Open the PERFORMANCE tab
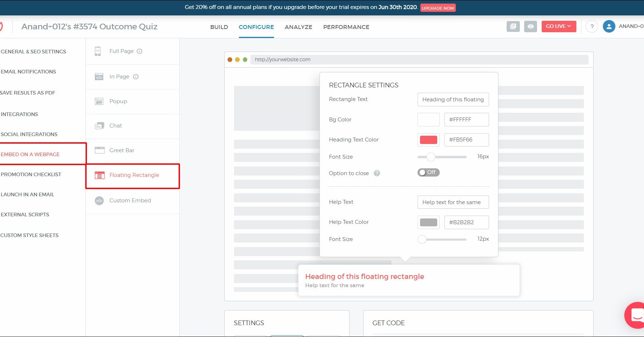Screen dimensions: 644x337 click(x=346, y=27)
